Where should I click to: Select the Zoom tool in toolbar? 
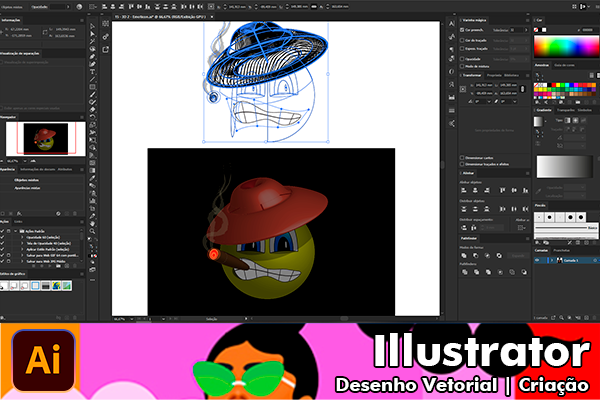coord(93,231)
